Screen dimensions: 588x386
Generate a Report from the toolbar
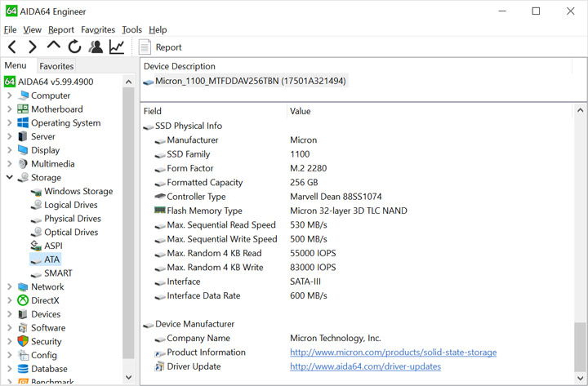(x=161, y=47)
